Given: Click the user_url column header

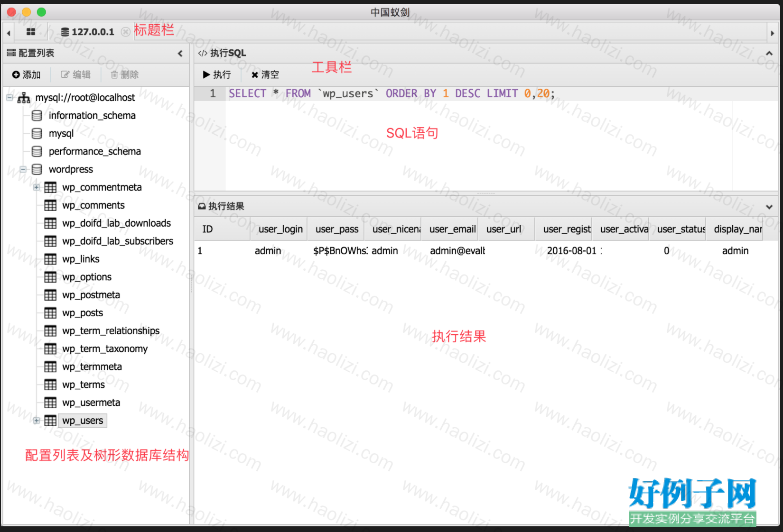Looking at the screenshot, I should coord(507,229).
